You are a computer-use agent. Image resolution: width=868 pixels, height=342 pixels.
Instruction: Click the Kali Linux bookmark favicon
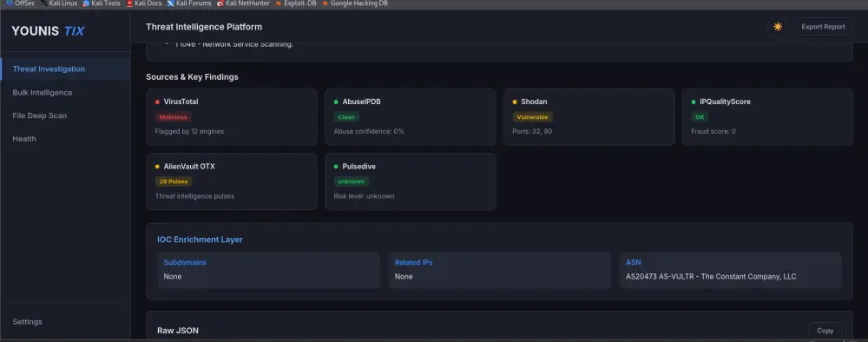(x=43, y=3)
